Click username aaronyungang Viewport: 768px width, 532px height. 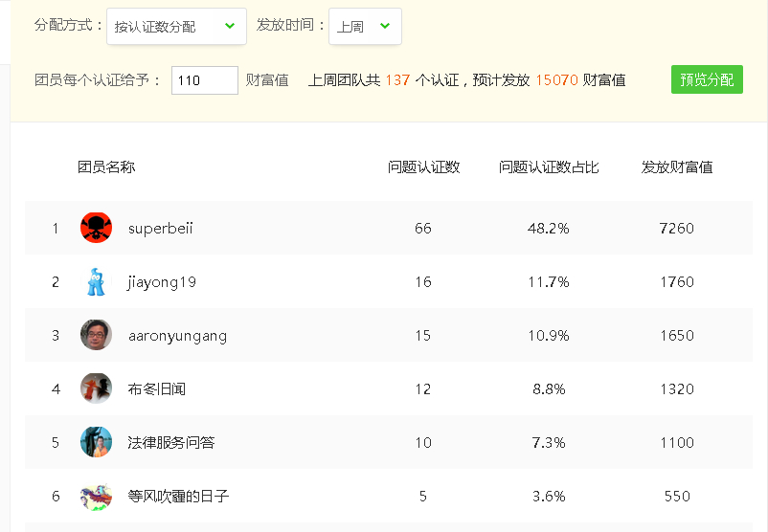tap(177, 336)
